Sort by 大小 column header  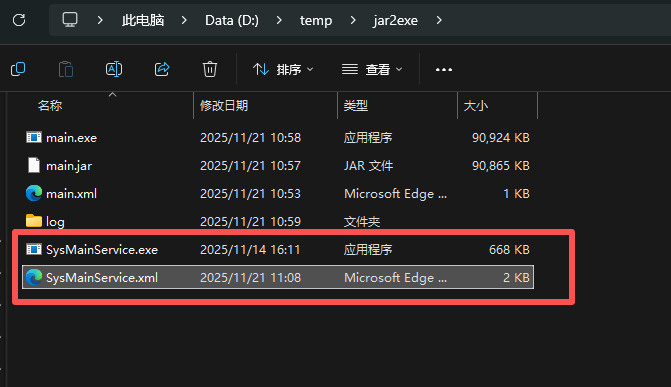pyautogui.click(x=476, y=106)
